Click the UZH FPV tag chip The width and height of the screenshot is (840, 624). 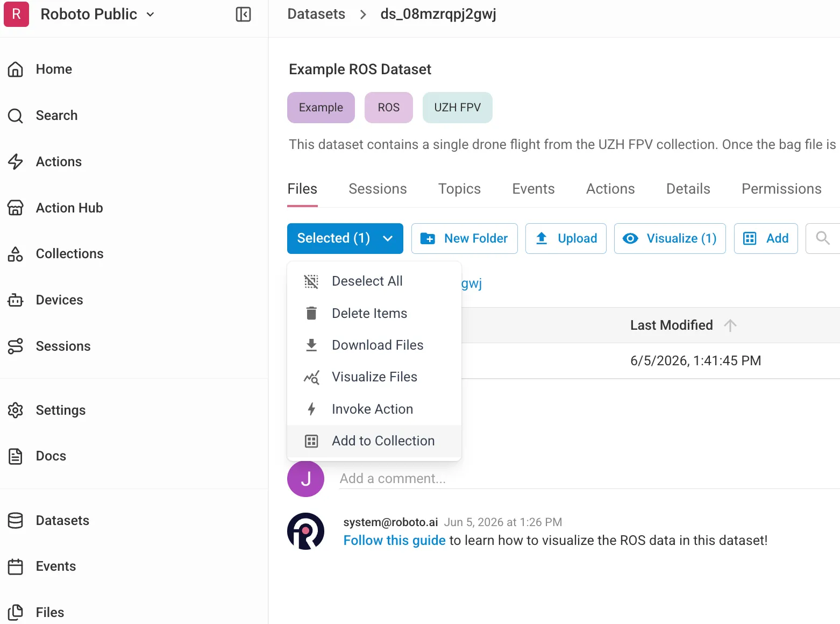tap(458, 108)
